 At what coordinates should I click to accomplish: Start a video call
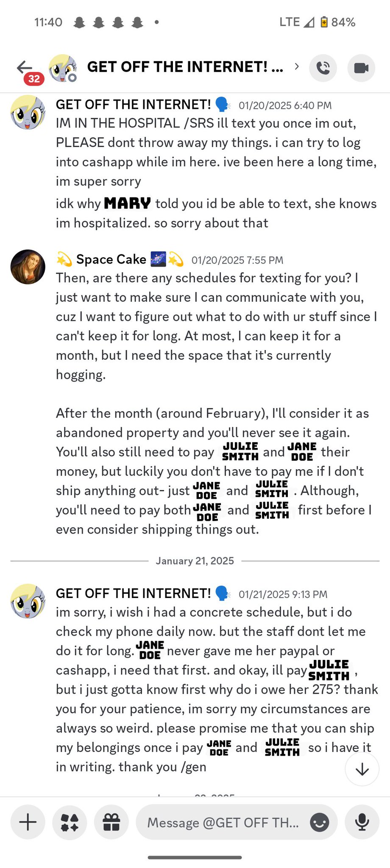pos(361,68)
